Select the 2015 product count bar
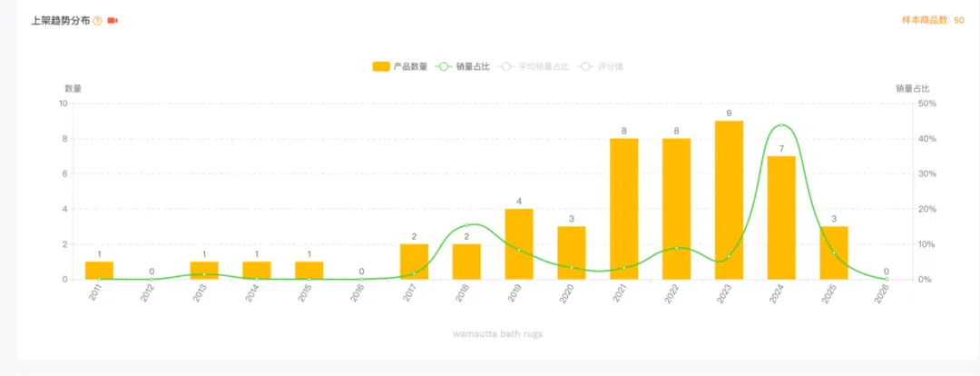Screen dimensions: 980x376 point(309,271)
